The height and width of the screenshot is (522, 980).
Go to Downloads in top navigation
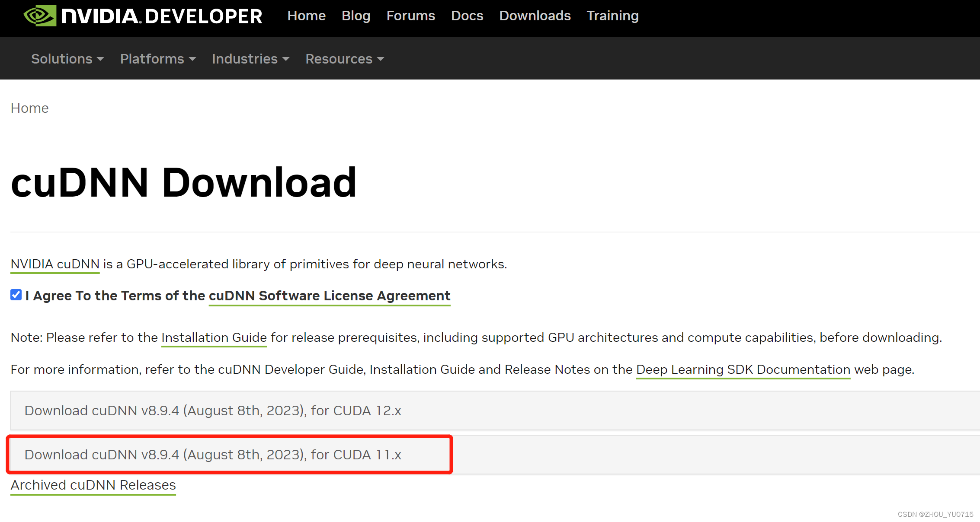535,16
